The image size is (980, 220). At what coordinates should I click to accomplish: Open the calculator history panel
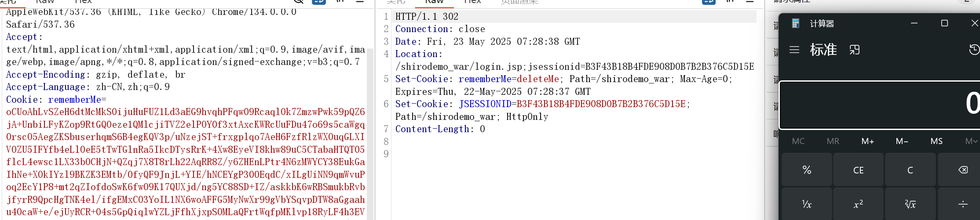[974, 50]
